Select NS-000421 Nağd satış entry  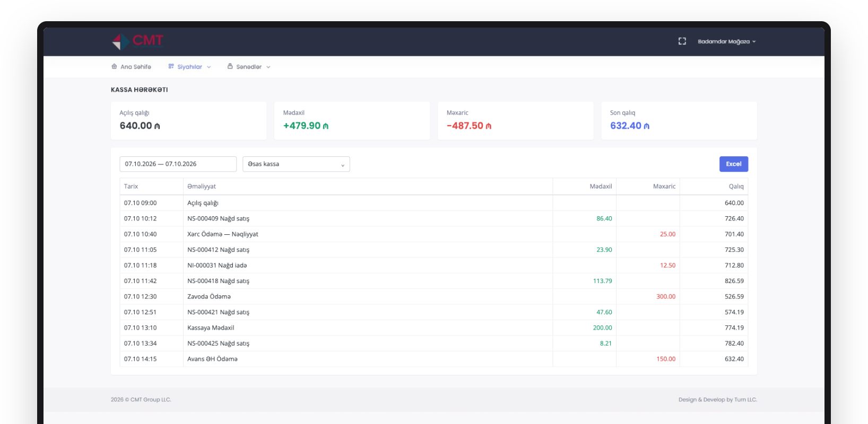[x=434, y=312]
